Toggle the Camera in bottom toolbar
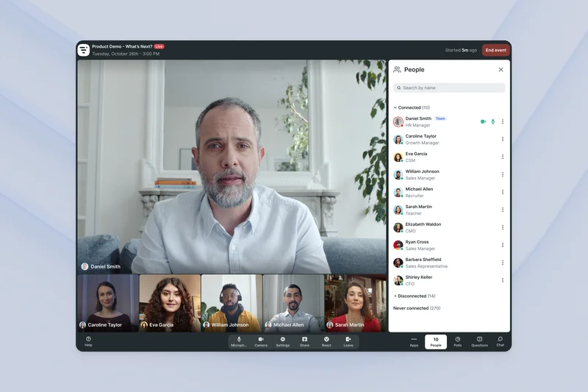The height and width of the screenshot is (392, 588). (261, 341)
